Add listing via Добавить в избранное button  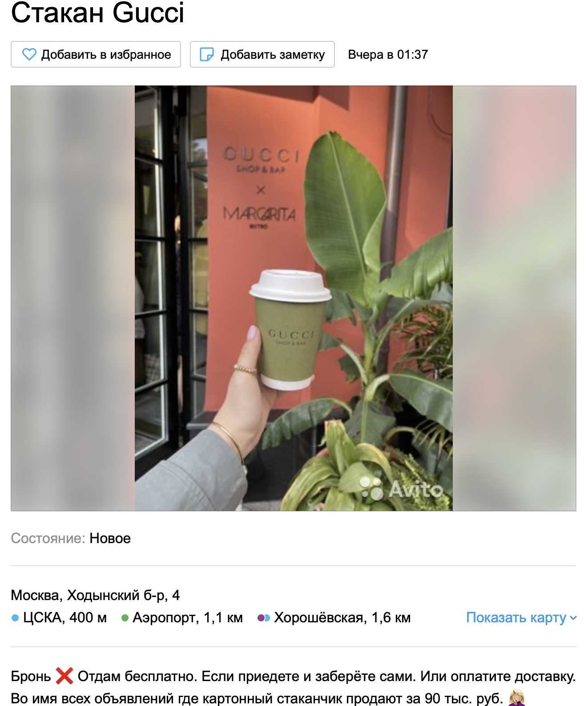[96, 54]
